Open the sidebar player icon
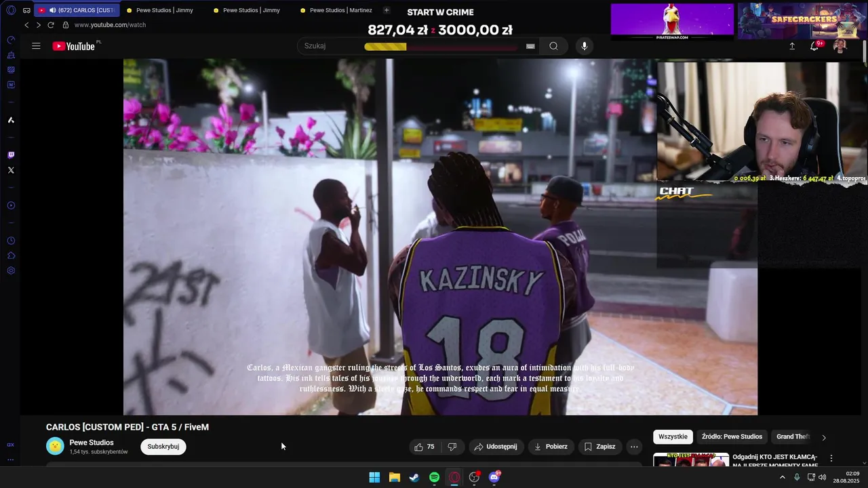The height and width of the screenshot is (488, 868). click(x=11, y=205)
